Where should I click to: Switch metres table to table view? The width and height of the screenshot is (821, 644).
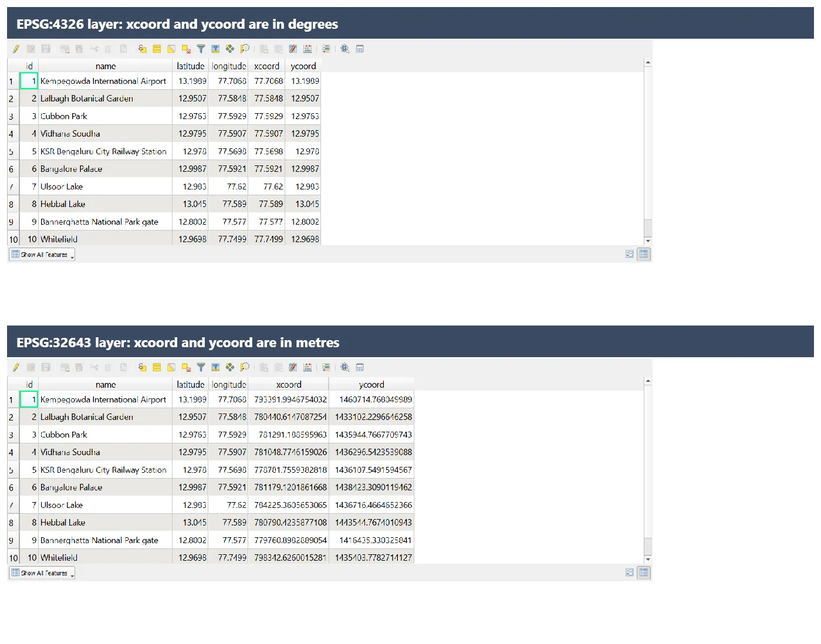(644, 572)
